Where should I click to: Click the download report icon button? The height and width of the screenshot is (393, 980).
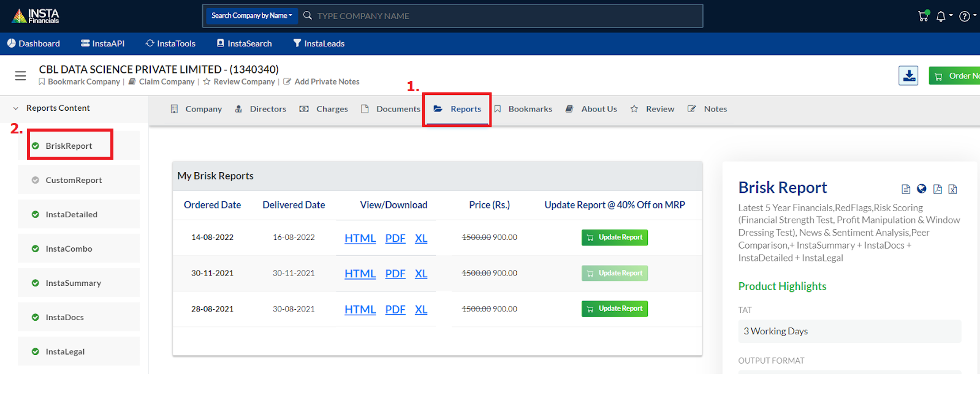click(908, 75)
